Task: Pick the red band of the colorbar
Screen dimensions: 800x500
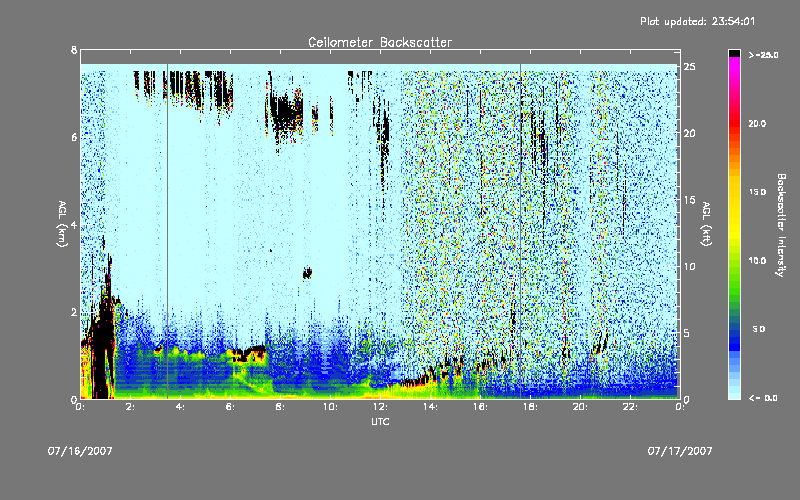Action: tap(734, 123)
